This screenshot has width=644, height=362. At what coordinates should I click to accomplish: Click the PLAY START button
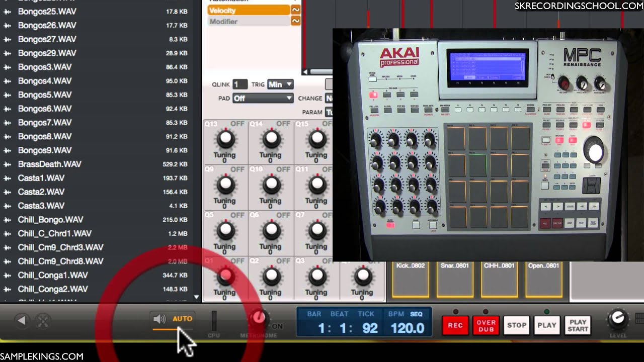coord(578,325)
